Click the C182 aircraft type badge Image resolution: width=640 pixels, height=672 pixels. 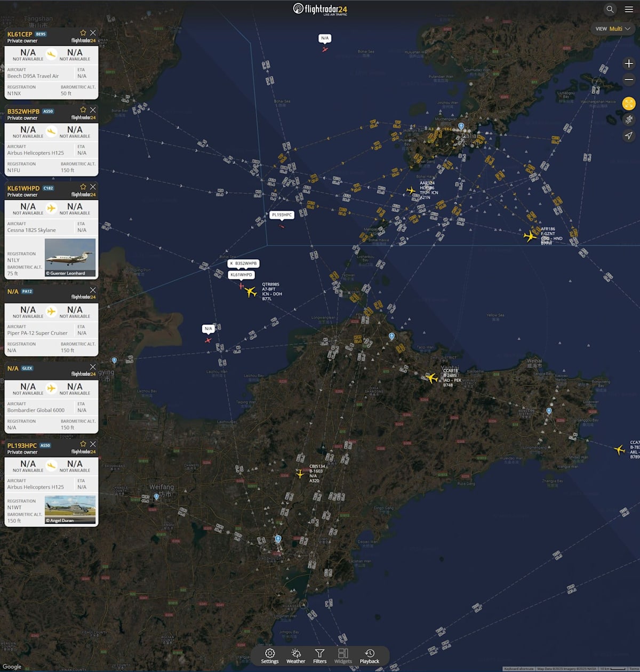(49, 188)
